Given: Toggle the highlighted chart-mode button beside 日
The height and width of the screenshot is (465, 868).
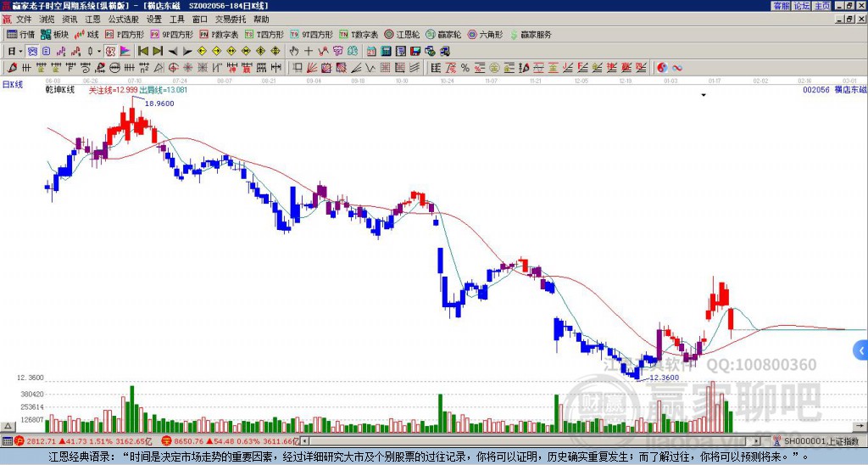Looking at the screenshot, I should coord(33,52).
